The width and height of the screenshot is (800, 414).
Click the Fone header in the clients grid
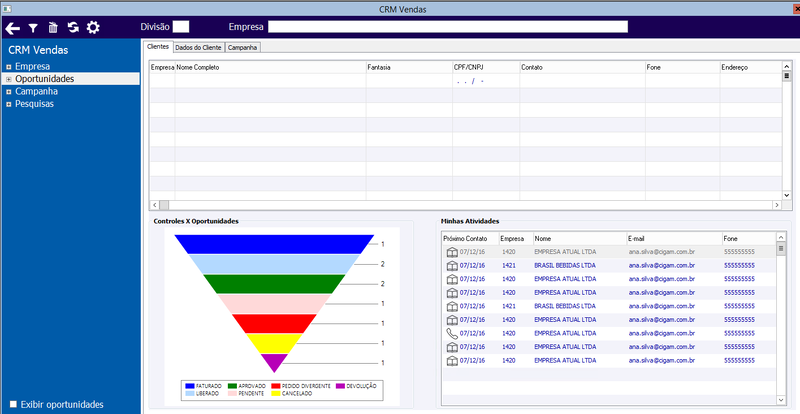tap(682, 67)
